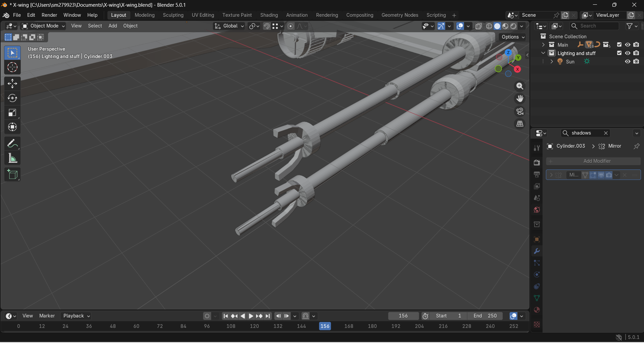This screenshot has width=644, height=343.
Task: Toggle the camera view icon
Action: (x=520, y=111)
